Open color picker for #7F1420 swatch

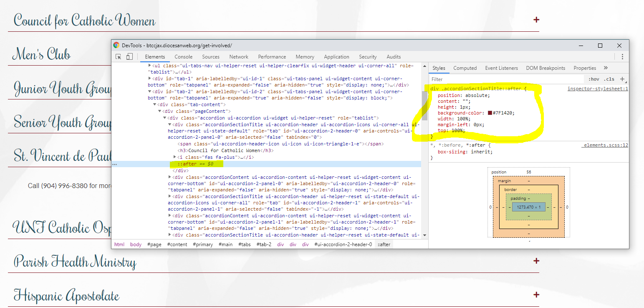click(x=490, y=113)
